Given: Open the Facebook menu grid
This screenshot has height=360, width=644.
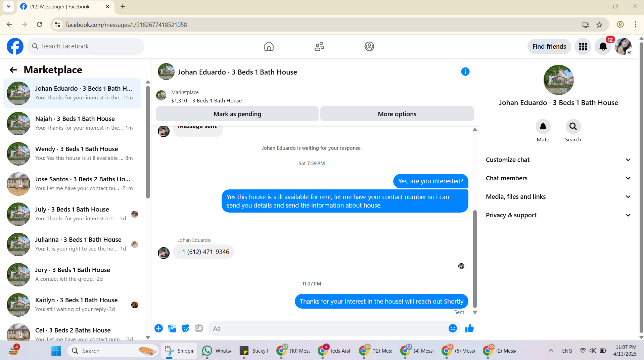Looking at the screenshot, I should [583, 46].
